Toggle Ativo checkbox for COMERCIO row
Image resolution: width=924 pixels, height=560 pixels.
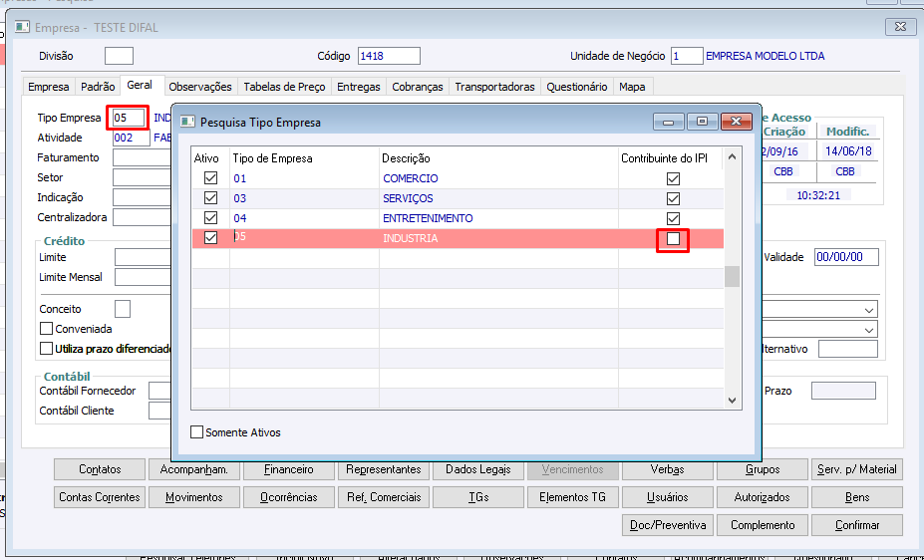pyautogui.click(x=210, y=177)
